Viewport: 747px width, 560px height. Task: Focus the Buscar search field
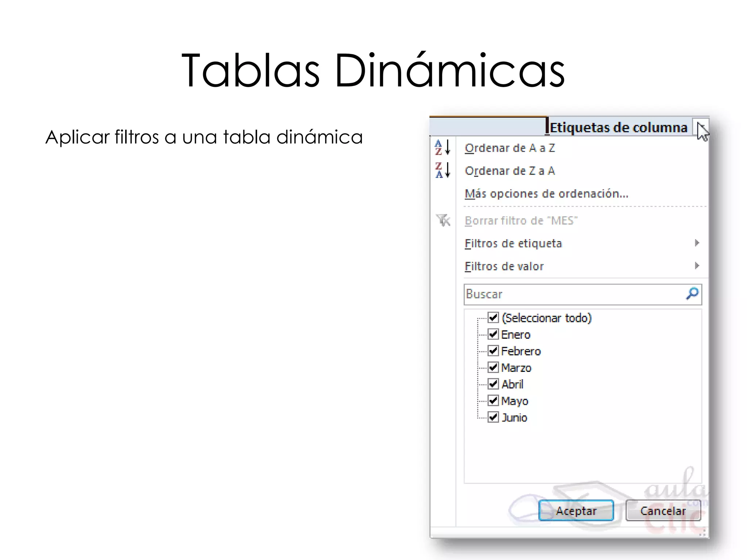coord(582,294)
